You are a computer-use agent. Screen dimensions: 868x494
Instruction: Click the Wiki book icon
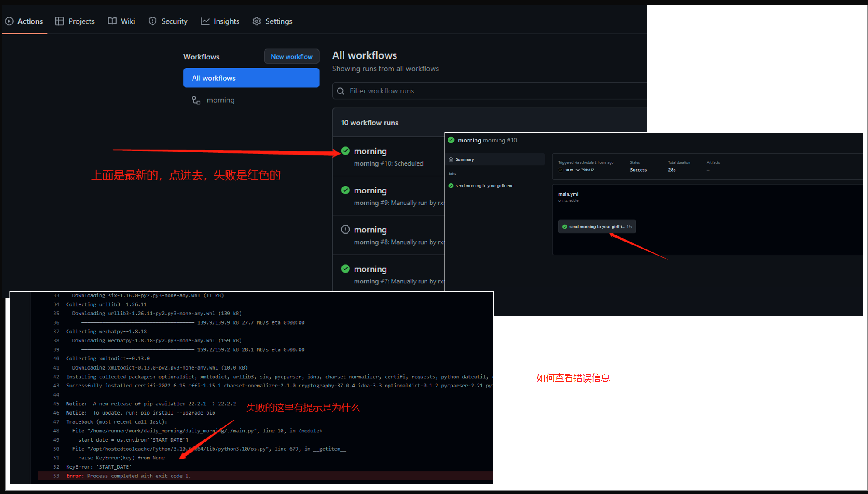click(x=112, y=21)
